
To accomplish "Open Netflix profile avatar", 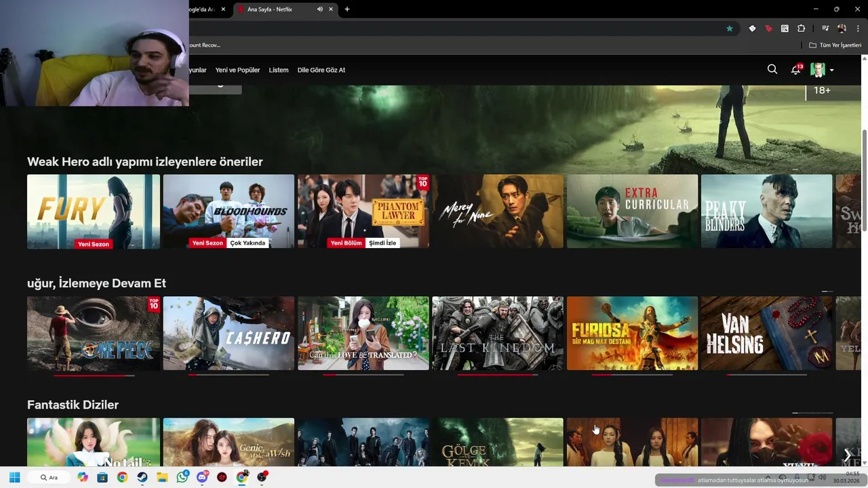I will (818, 69).
